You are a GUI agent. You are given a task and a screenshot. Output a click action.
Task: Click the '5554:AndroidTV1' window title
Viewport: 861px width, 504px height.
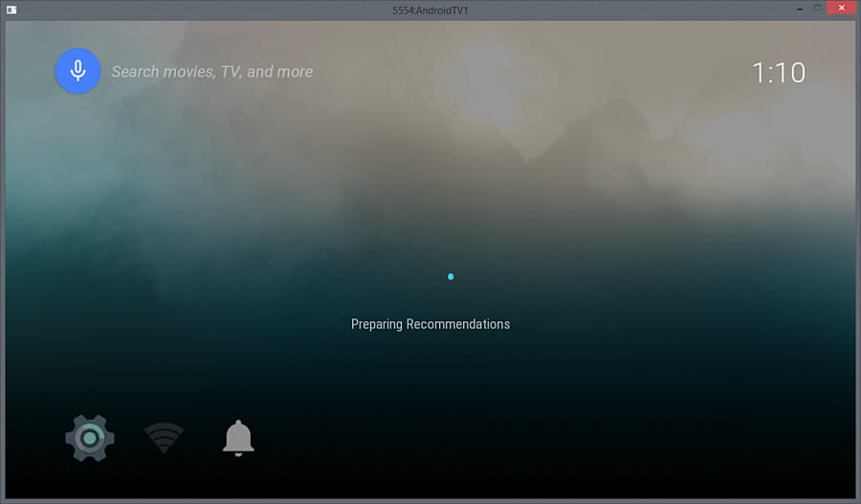point(430,11)
